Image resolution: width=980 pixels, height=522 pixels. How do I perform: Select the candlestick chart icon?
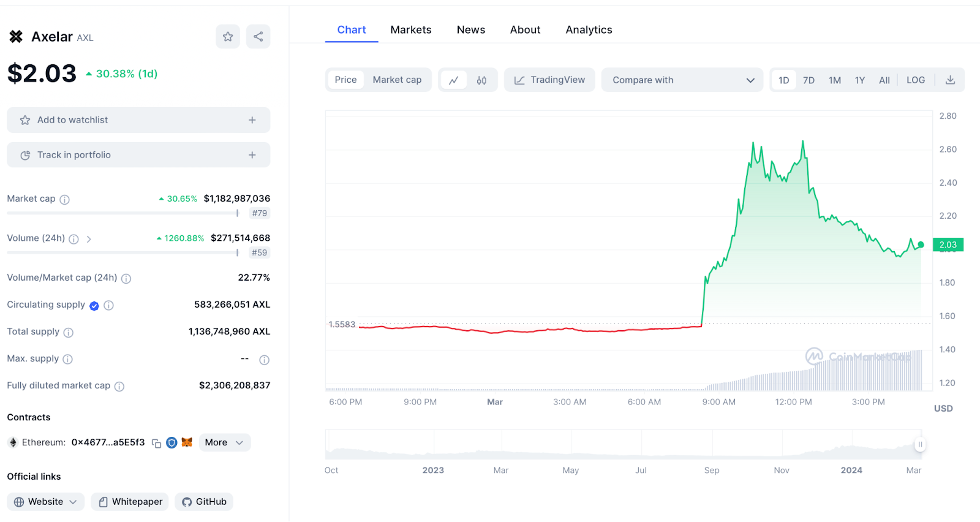[x=482, y=80]
